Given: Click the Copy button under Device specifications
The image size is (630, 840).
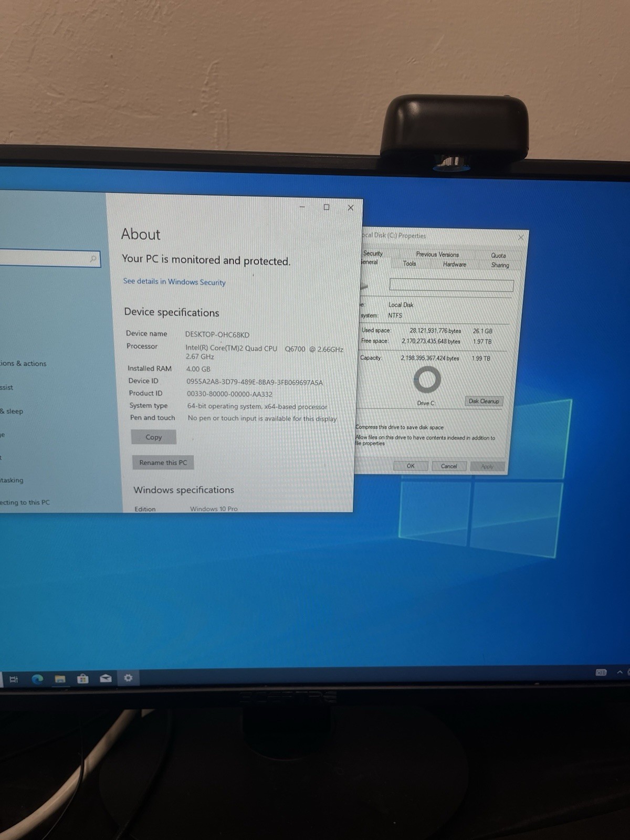Looking at the screenshot, I should 154,437.
